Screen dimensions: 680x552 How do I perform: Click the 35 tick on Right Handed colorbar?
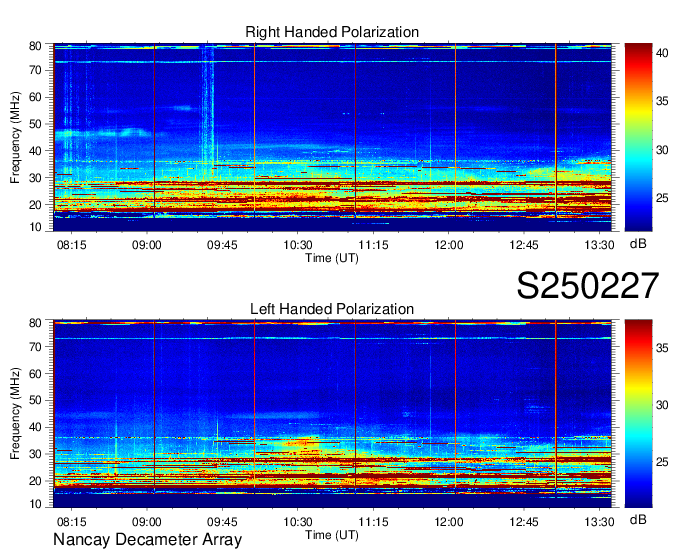(662, 101)
